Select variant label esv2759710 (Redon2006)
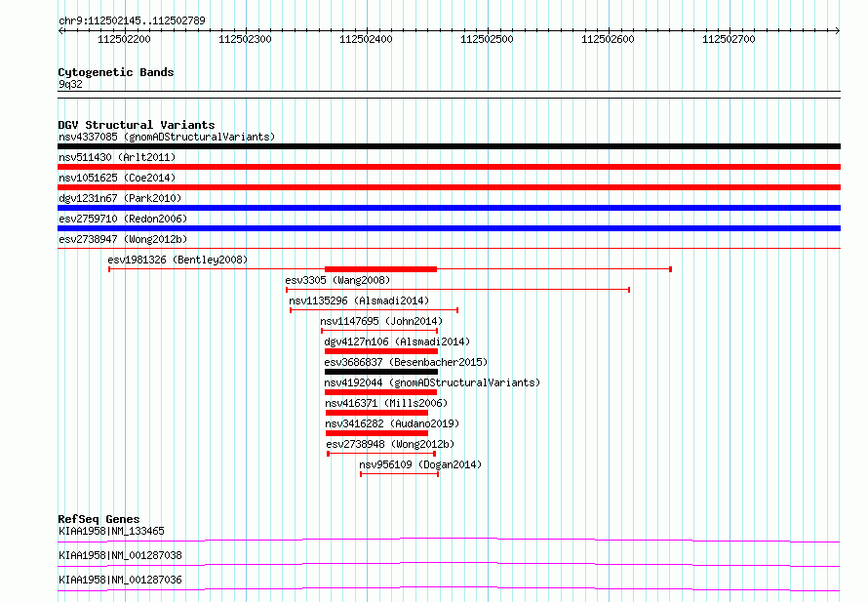Viewport: 868px width, 602px height. click(123, 219)
